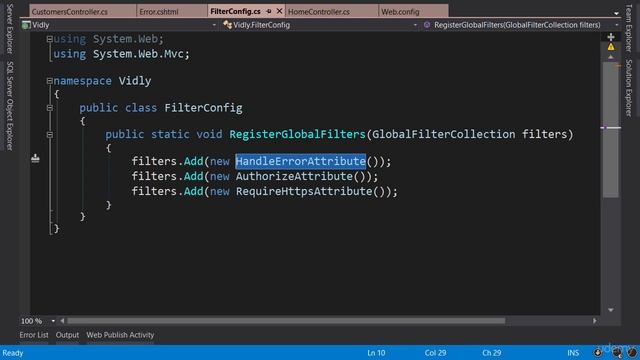Open the Vidly.FilterConfig type dropdown
The image size is (640, 360).
click(415, 25)
